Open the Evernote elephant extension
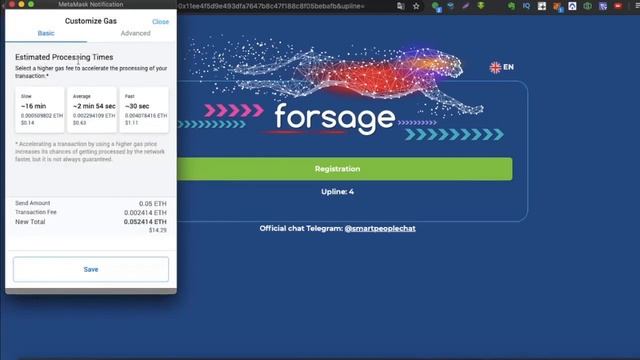This screenshot has width=640, height=360. [x=511, y=6]
